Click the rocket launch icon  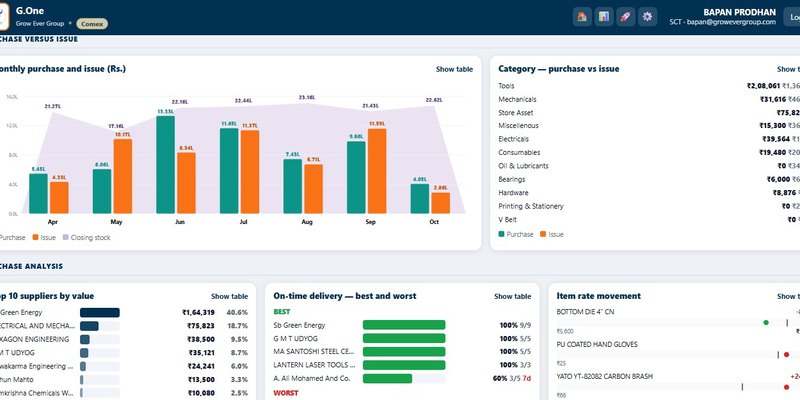[x=626, y=17]
